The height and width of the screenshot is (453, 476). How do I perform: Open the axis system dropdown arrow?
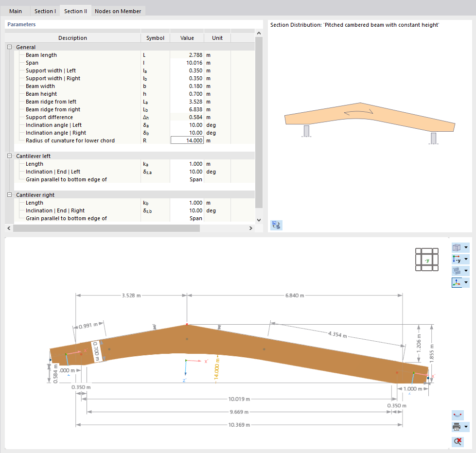pyautogui.click(x=466, y=282)
